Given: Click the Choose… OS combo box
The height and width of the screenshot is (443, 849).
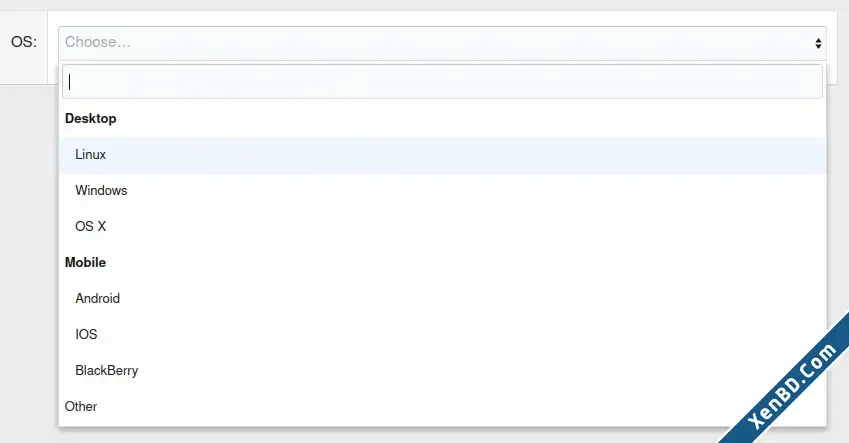Looking at the screenshot, I should [x=442, y=43].
